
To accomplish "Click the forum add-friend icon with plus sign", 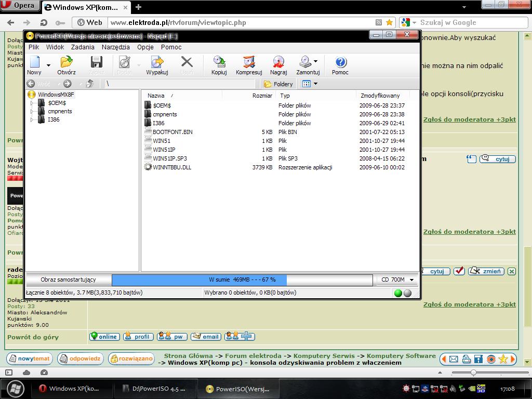I will pos(240,336).
